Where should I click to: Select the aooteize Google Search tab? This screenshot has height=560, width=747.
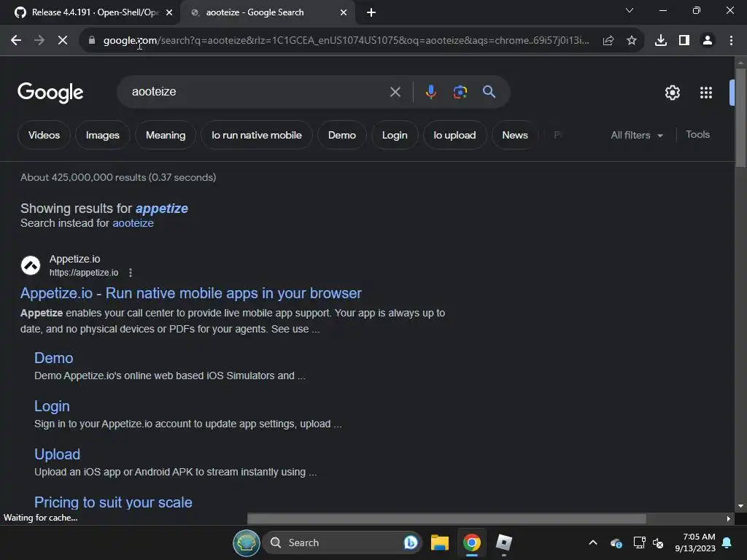pos(268,12)
